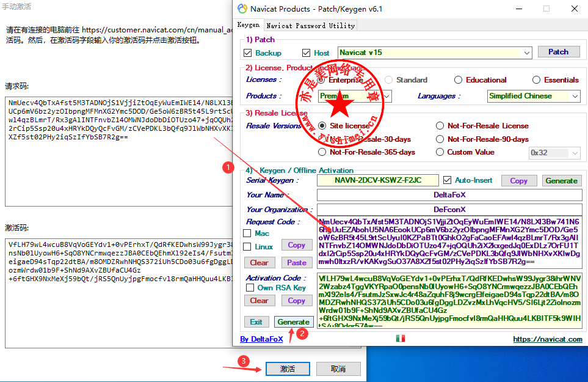
Task: Click the customer.navicat.com URL text in the activation dialog
Action: click(157, 30)
